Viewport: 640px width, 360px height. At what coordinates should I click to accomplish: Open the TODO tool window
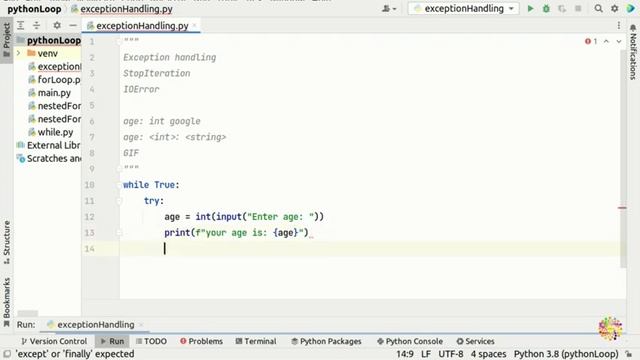coord(151,341)
